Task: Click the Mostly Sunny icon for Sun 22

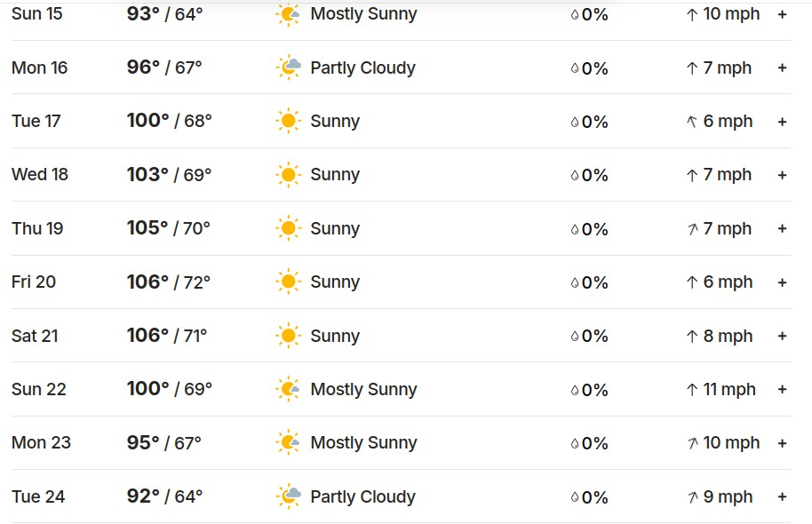Action: pos(288,389)
